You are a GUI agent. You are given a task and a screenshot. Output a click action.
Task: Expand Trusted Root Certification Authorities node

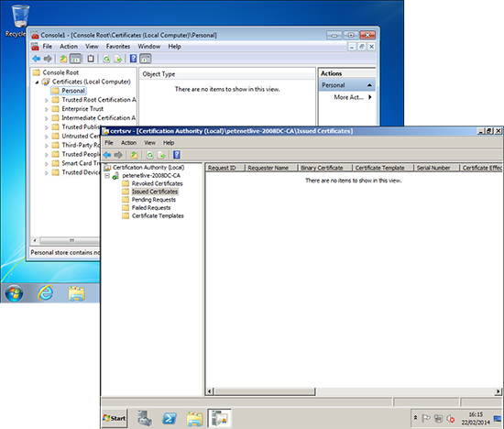click(47, 100)
